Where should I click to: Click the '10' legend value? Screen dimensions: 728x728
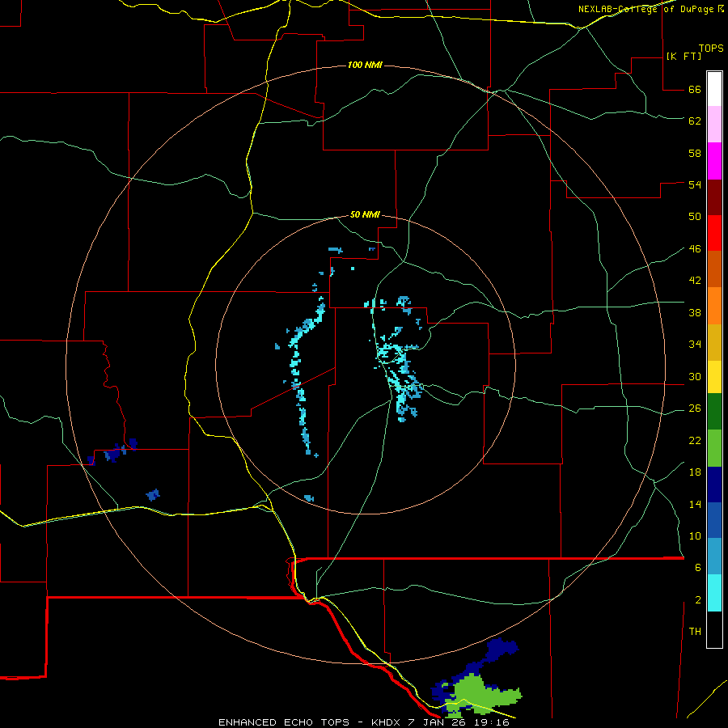(x=695, y=536)
